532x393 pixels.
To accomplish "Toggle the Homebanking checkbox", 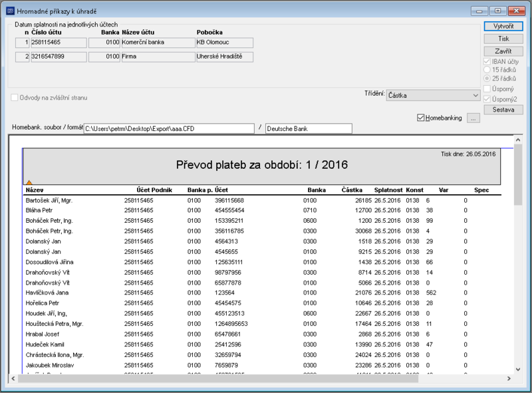I will [421, 118].
